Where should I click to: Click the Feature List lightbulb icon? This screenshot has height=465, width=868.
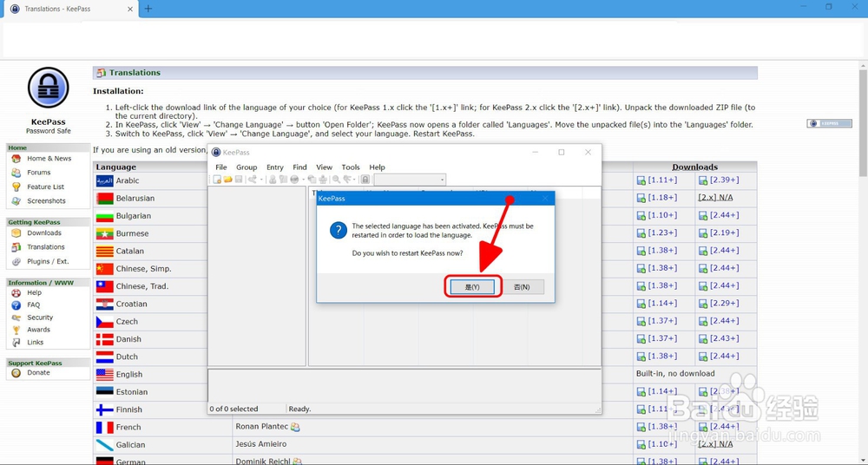16,187
